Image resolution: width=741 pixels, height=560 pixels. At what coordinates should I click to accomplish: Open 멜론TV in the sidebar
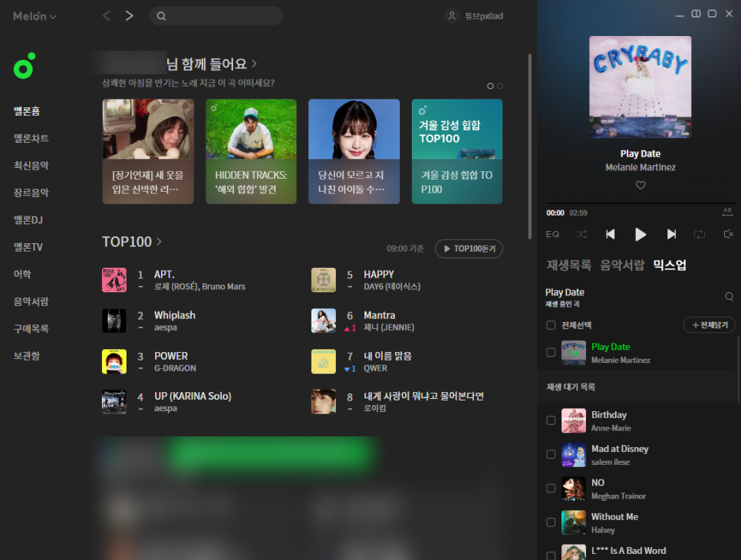pos(28,247)
